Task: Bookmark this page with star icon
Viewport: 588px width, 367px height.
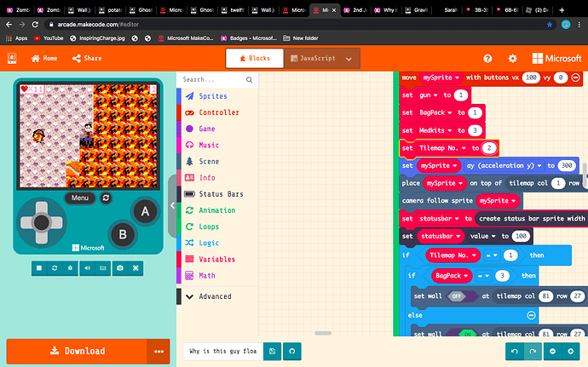Action: [550, 25]
